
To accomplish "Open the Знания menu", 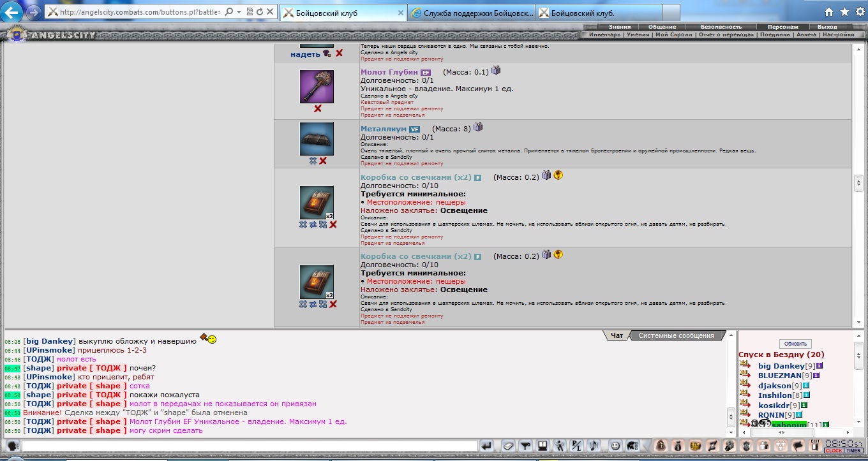I will coord(619,27).
